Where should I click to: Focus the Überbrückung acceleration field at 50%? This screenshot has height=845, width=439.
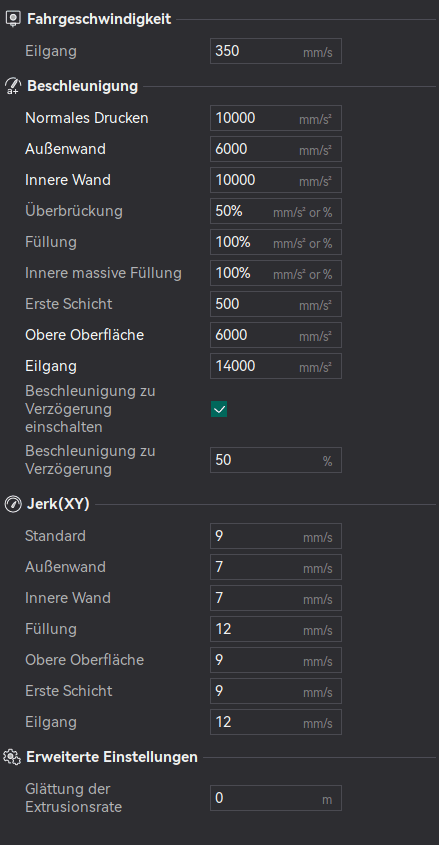click(276, 211)
